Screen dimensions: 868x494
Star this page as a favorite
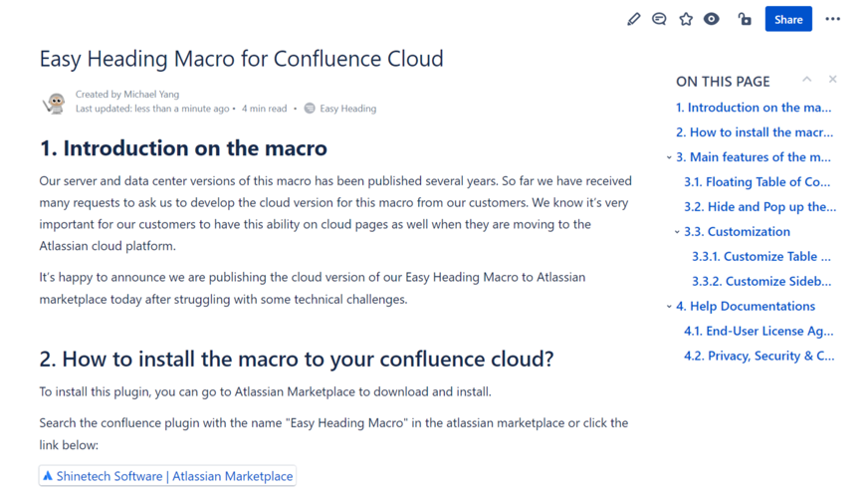(x=686, y=19)
